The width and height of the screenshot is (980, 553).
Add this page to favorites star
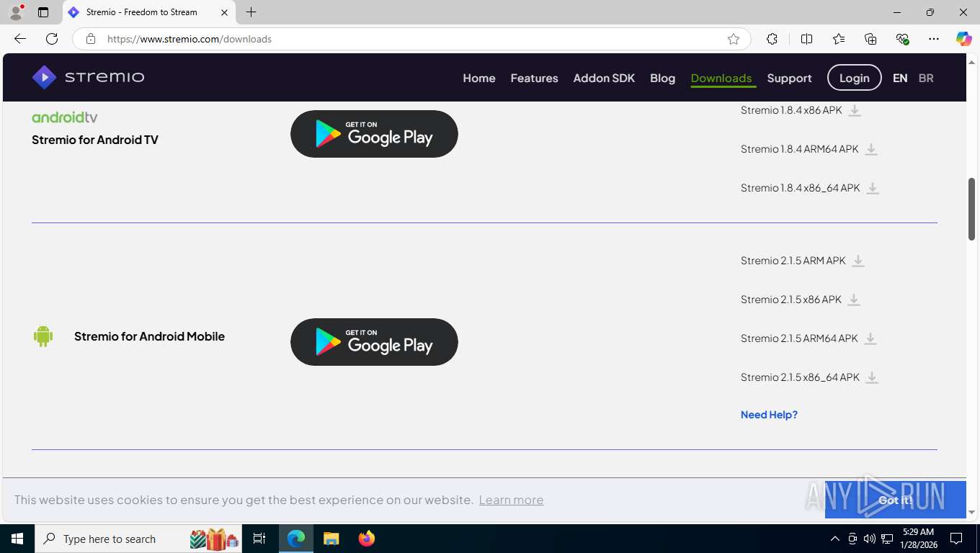(734, 39)
